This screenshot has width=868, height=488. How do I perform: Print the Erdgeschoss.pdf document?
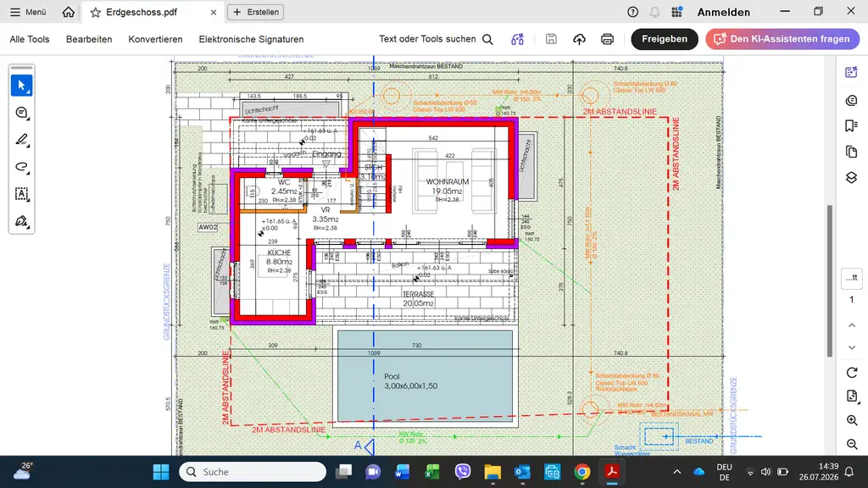pos(607,39)
